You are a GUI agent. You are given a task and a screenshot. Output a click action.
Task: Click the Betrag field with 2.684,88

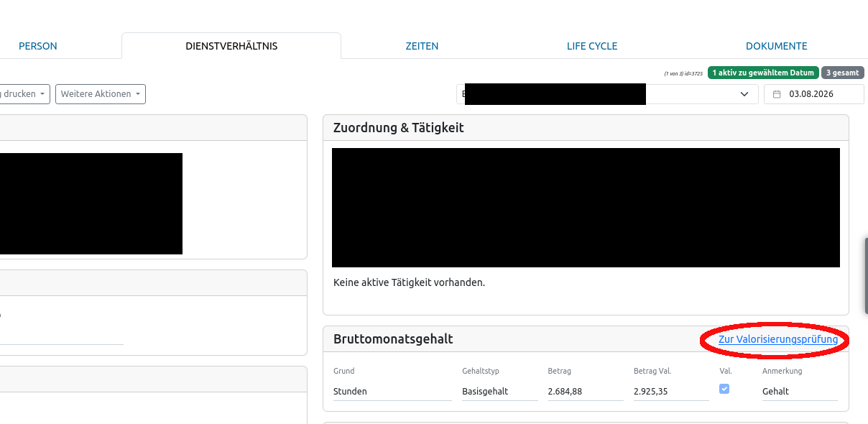point(586,392)
